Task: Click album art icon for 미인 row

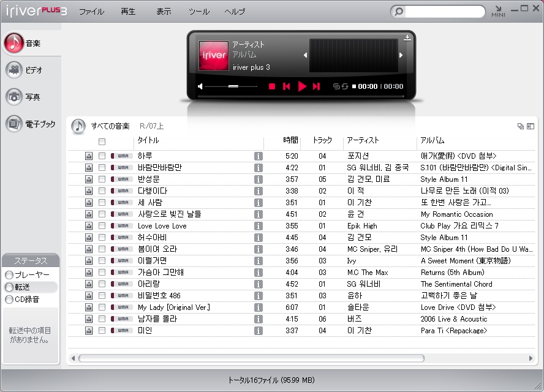Action: [89, 331]
